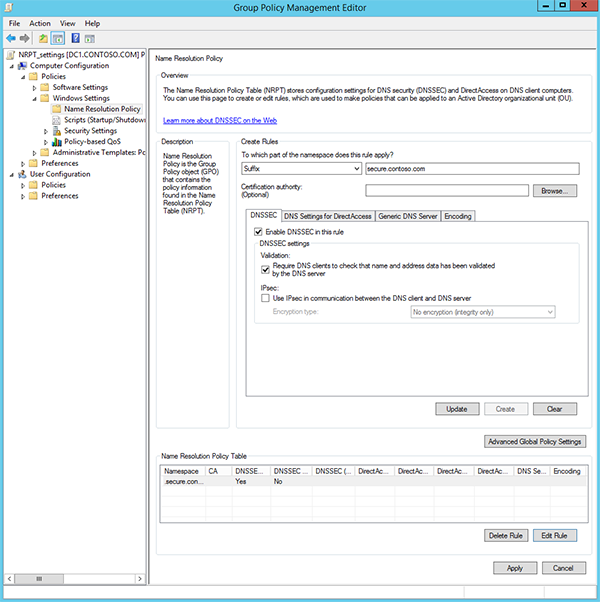Click Advanced Global Policy Settings button
Viewport: 600px width, 602px height.
(x=534, y=441)
